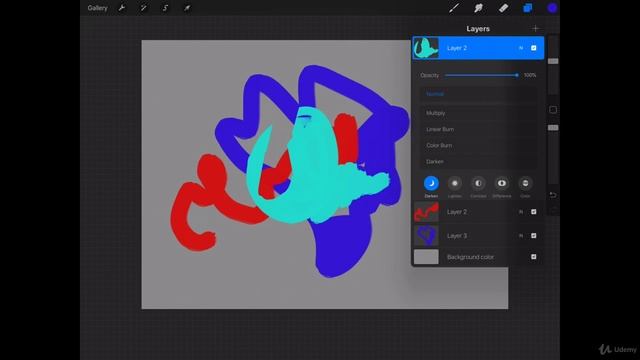The height and width of the screenshot is (360, 640).
Task: Click the selected Layer 2 name
Action: pyautogui.click(x=457, y=48)
